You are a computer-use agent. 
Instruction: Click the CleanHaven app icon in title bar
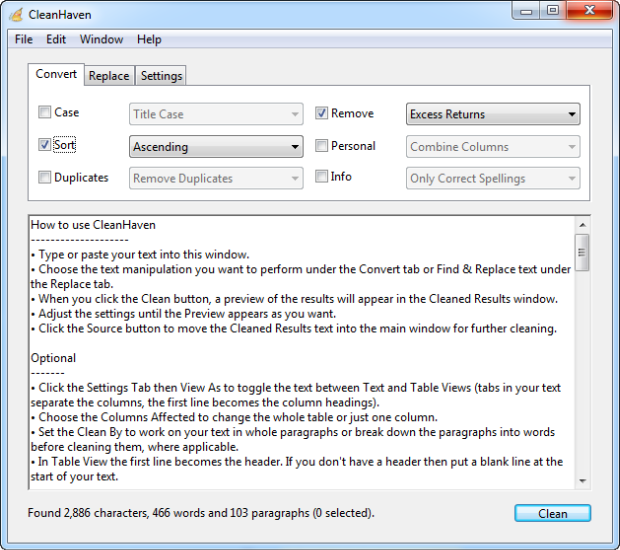click(16, 15)
